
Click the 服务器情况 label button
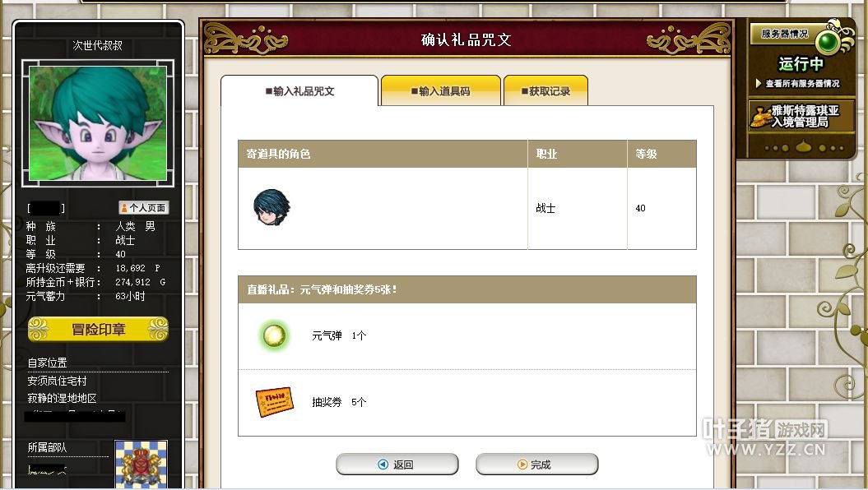click(784, 35)
